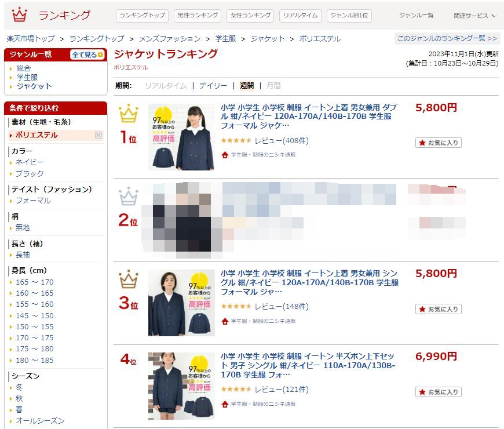Add the 1位 jacket to お気に入り

pyautogui.click(x=439, y=143)
